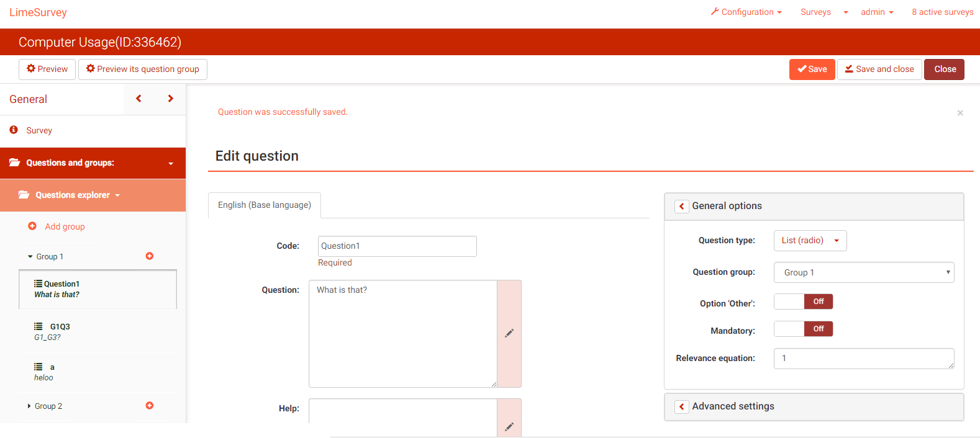Open the Question group dropdown

click(863, 272)
